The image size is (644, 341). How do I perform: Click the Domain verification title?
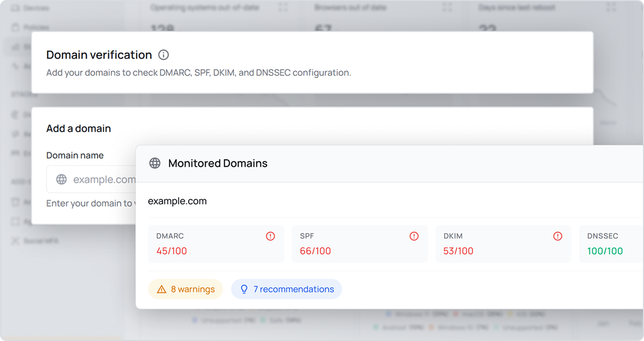coord(99,55)
